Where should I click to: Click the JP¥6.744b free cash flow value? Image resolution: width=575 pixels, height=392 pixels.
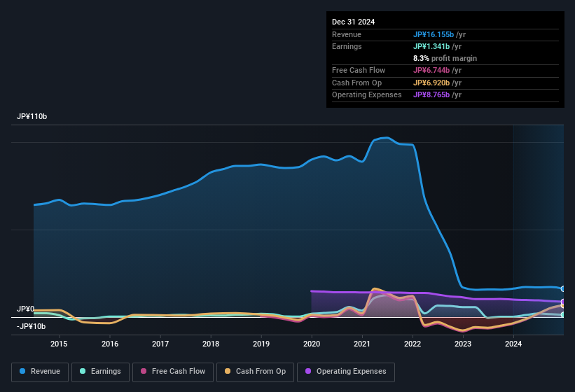tap(431, 70)
